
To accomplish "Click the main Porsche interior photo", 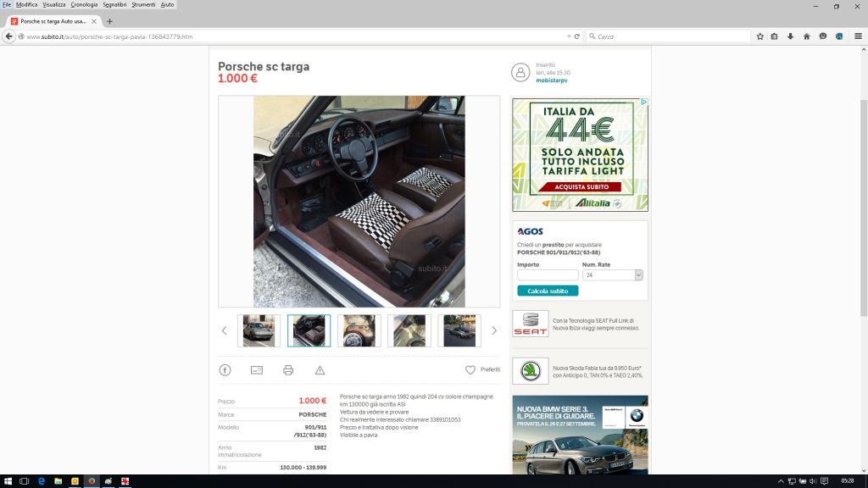I will coord(359,202).
